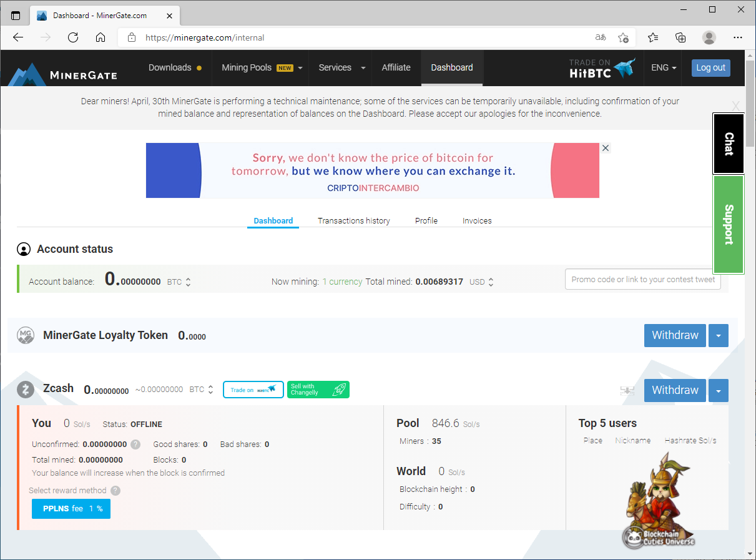The image size is (756, 560).
Task: Expand the Services dropdown
Action: (x=341, y=68)
